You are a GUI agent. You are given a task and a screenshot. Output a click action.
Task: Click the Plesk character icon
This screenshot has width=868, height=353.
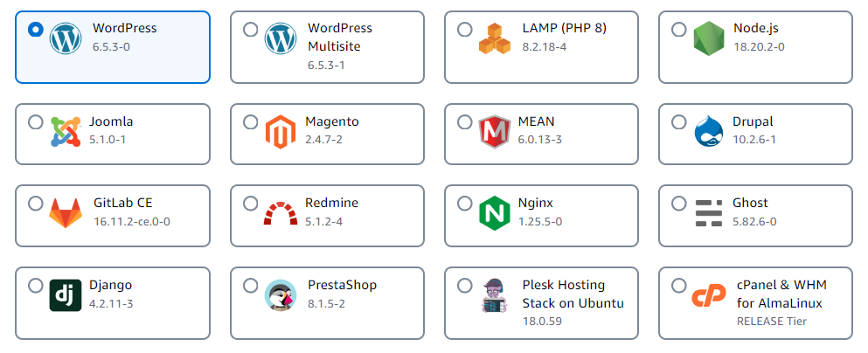click(495, 295)
